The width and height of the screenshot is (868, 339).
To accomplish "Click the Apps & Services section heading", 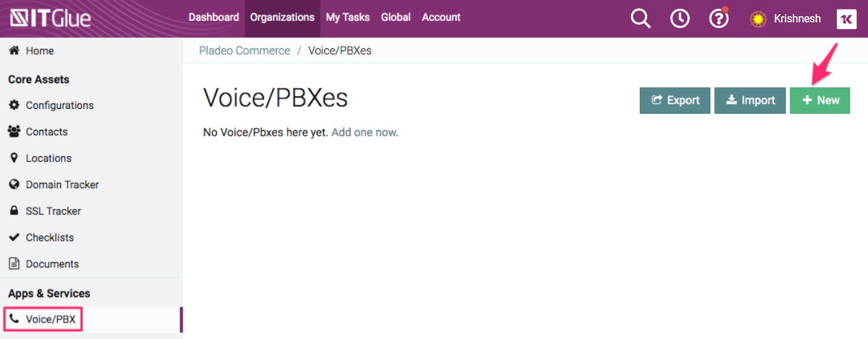I will [x=49, y=294].
